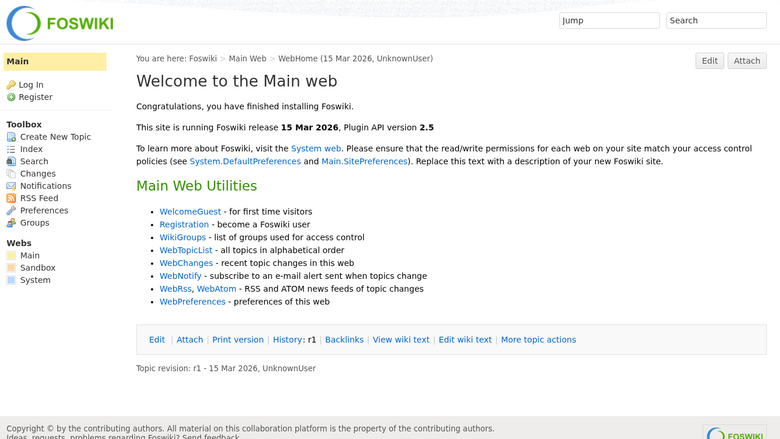Image resolution: width=780 pixels, height=439 pixels.
Task: Click the Foswiki logo in footer
Action: (735, 432)
